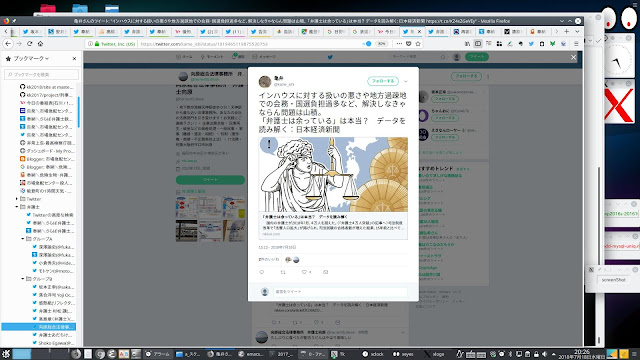Expand the Twitter bookmark folder
This screenshot has height=360, width=640.
(17, 199)
